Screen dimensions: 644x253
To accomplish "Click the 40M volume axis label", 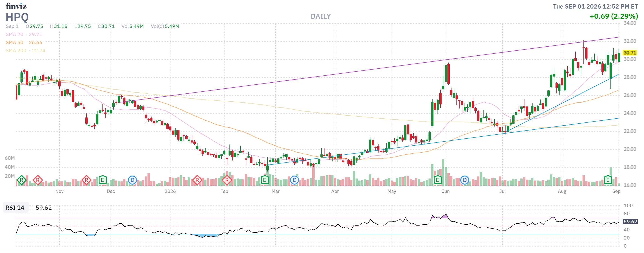I will (x=10, y=167).
